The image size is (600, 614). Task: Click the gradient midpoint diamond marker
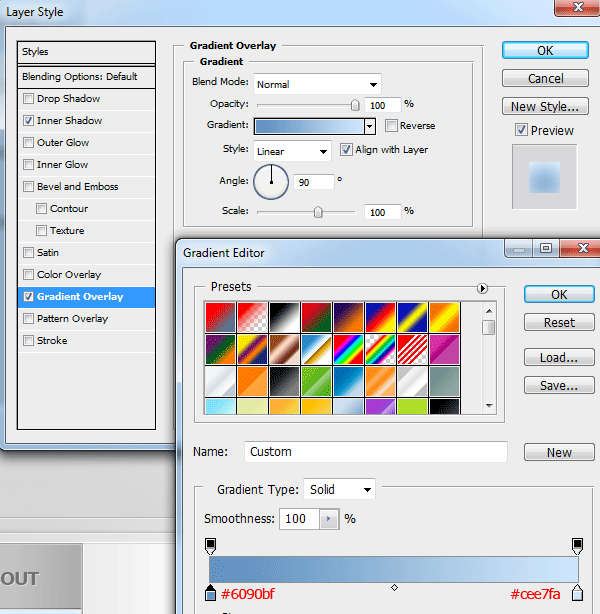tap(394, 587)
